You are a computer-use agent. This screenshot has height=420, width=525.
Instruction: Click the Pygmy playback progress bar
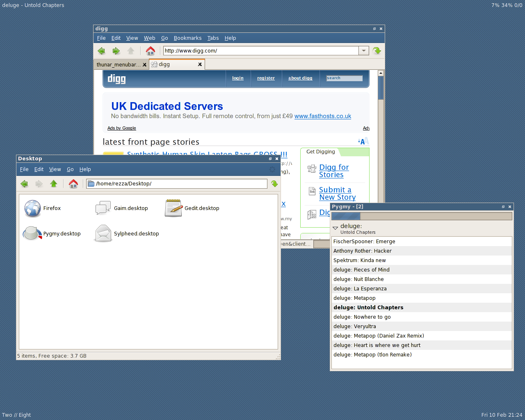(x=422, y=216)
